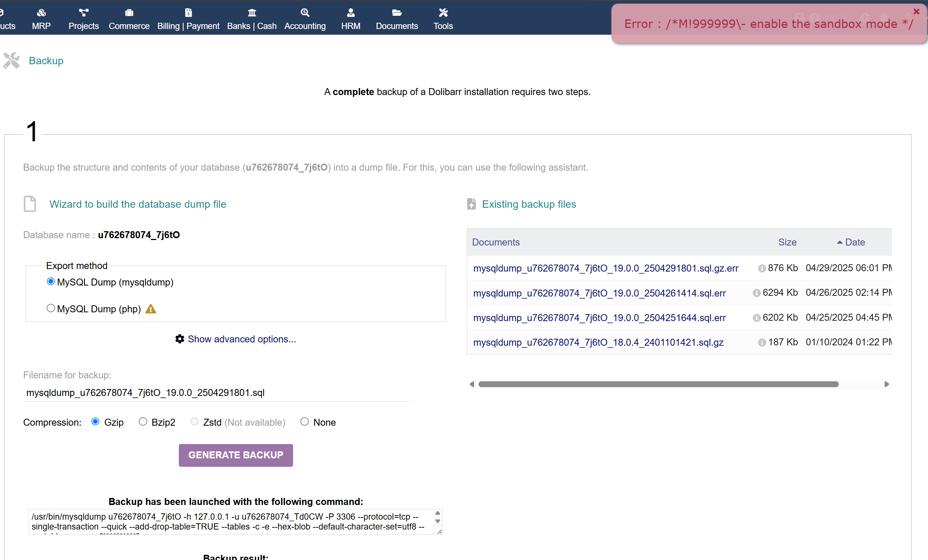928x560 pixels.
Task: Click the 04/29/2025 06:01 PM date cell
Action: tap(849, 268)
